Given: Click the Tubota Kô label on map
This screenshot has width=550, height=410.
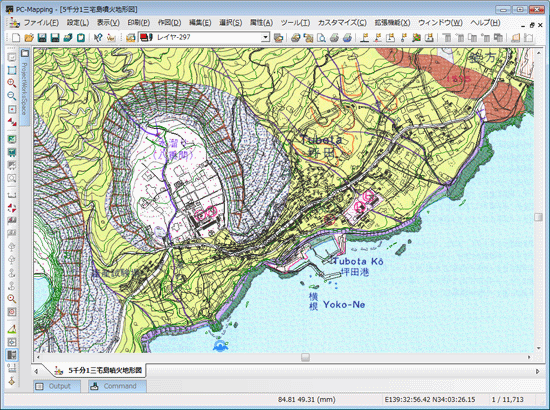Looking at the screenshot, I should click(358, 261).
